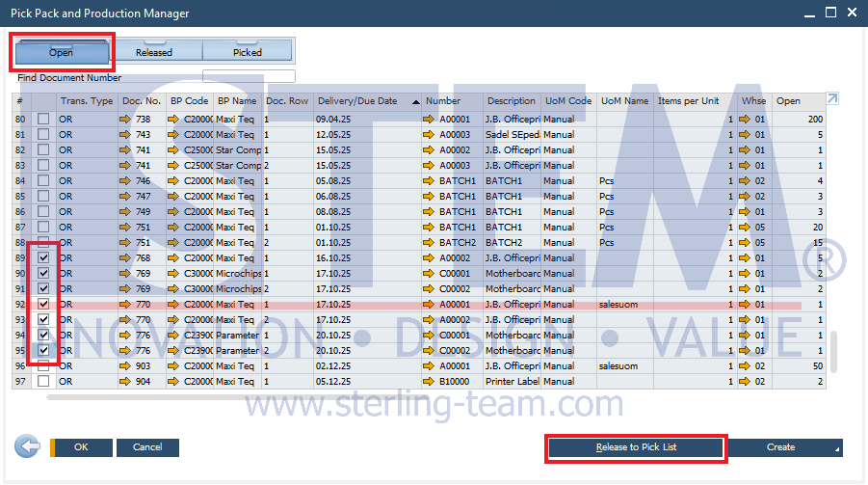Switch to the Released tab
The image size is (868, 485).
(x=154, y=52)
